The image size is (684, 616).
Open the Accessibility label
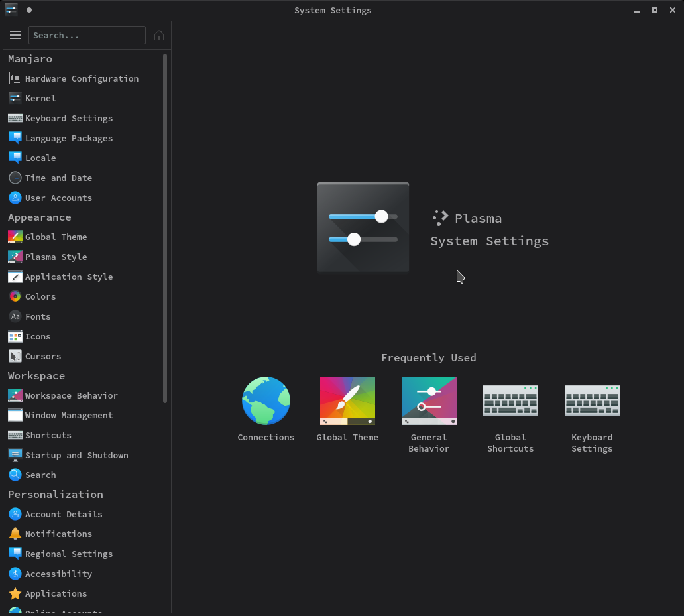tap(58, 574)
